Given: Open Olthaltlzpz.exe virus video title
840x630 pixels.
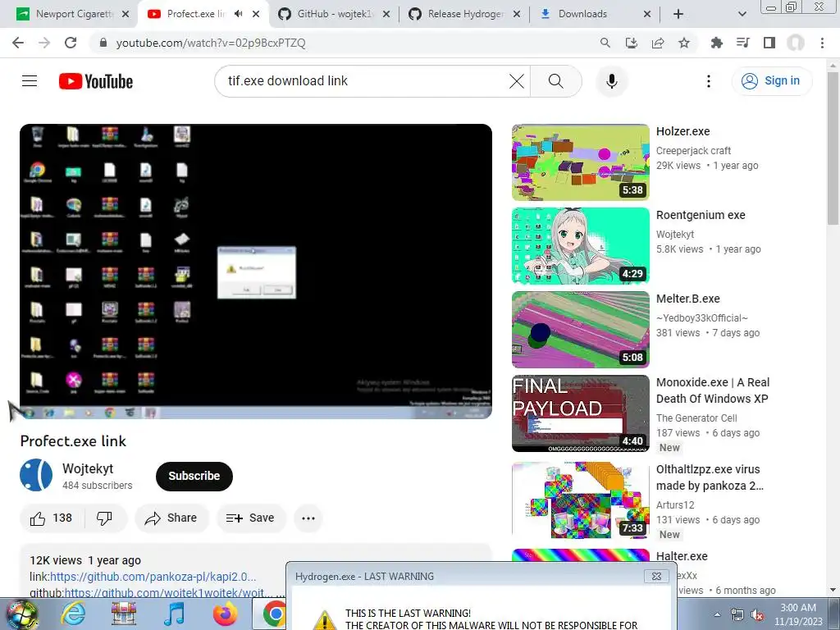Looking at the screenshot, I should tap(710, 477).
